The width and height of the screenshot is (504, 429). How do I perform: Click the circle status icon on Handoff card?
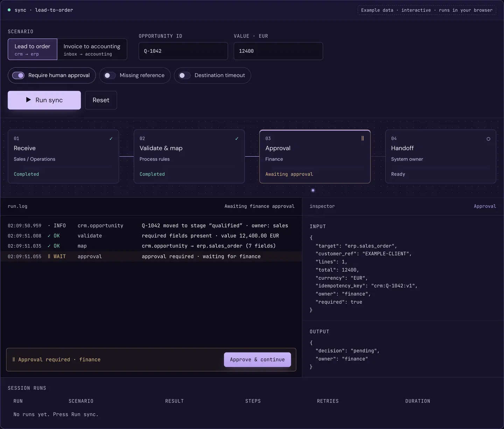tap(488, 139)
